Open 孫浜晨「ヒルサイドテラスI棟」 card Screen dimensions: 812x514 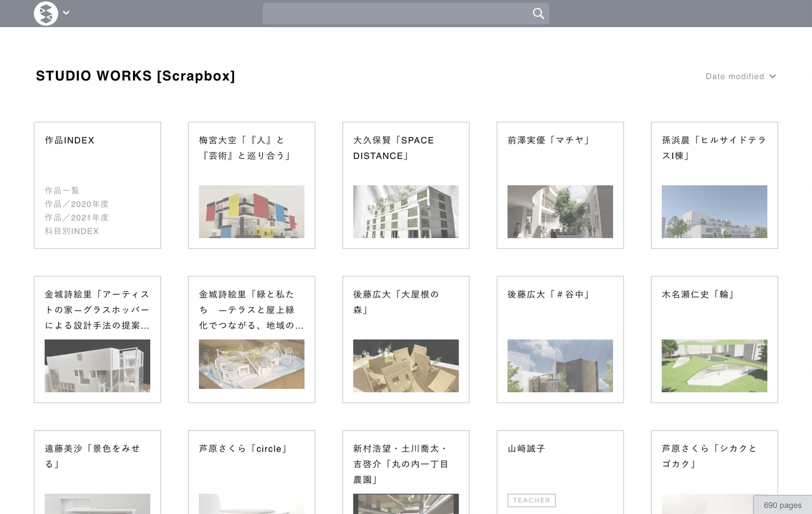click(714, 185)
